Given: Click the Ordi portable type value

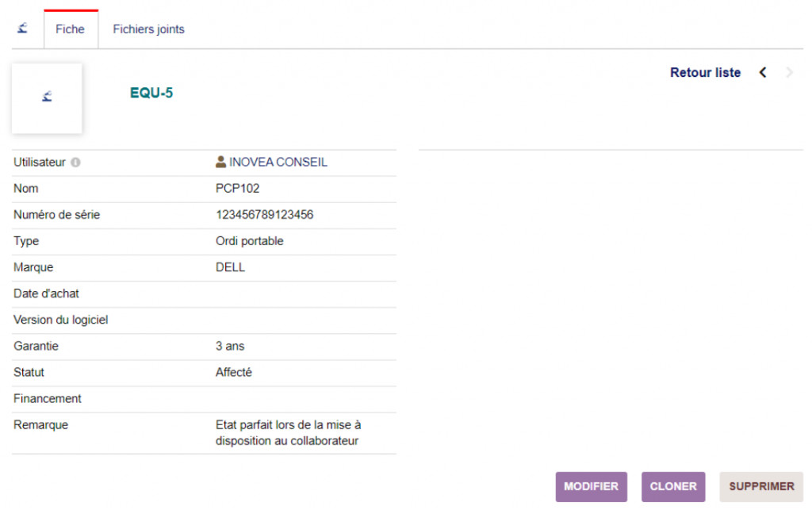Looking at the screenshot, I should tap(249, 241).
